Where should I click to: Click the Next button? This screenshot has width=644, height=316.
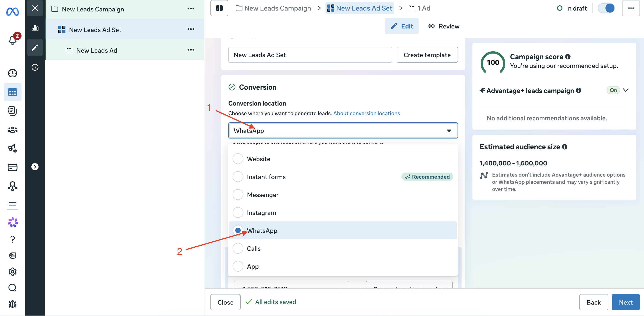coord(626,302)
